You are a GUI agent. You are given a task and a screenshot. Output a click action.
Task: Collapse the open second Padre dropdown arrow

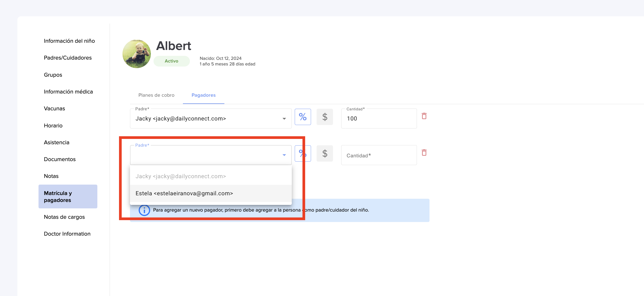[284, 155]
